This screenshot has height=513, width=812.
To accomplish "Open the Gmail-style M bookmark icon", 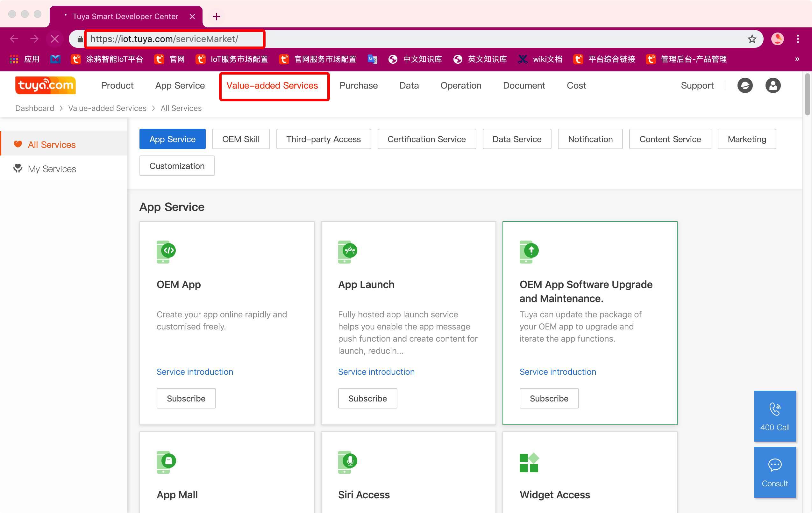I will tap(55, 59).
